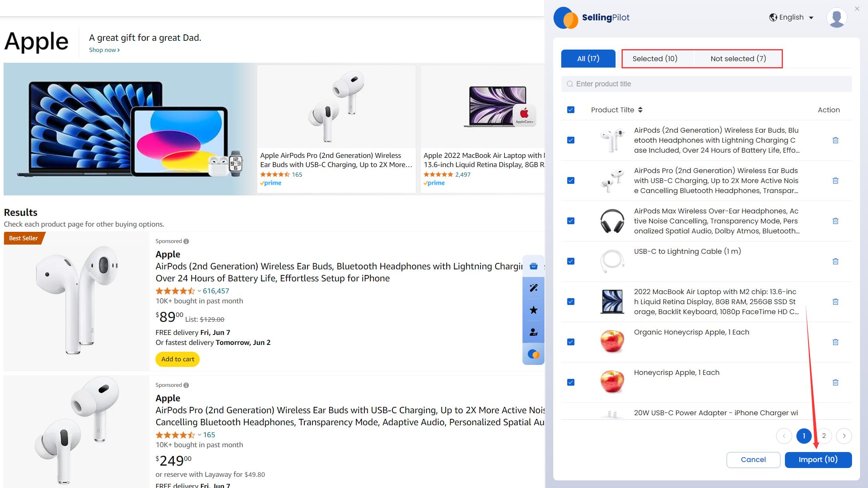Viewport: 868px width, 488px height.
Task: Select page 2 in pagination
Action: [824, 436]
